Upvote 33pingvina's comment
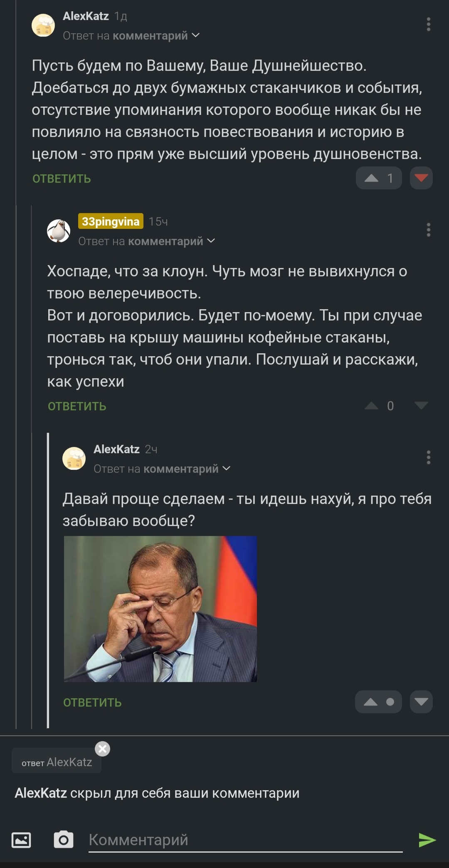Viewport: 449px width, 868px height. tap(371, 406)
